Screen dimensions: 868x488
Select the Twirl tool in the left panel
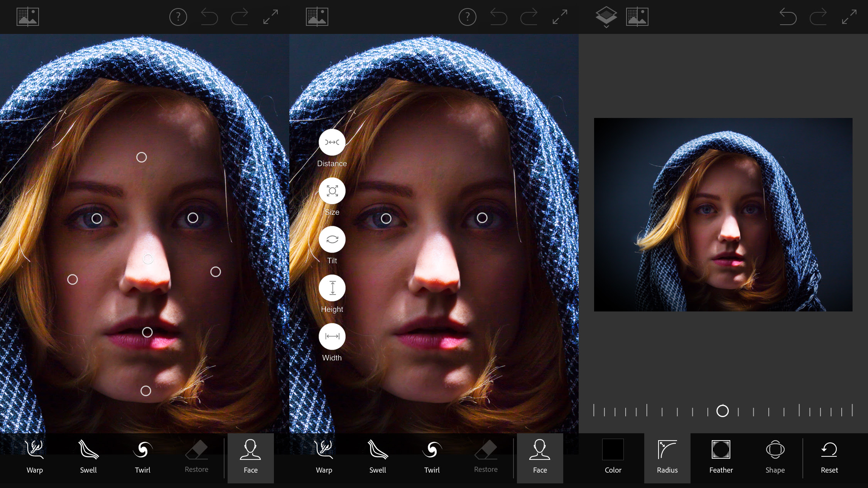pyautogui.click(x=143, y=458)
